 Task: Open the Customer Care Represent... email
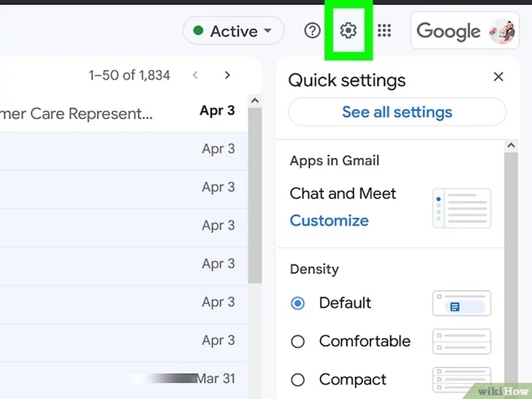(123, 113)
